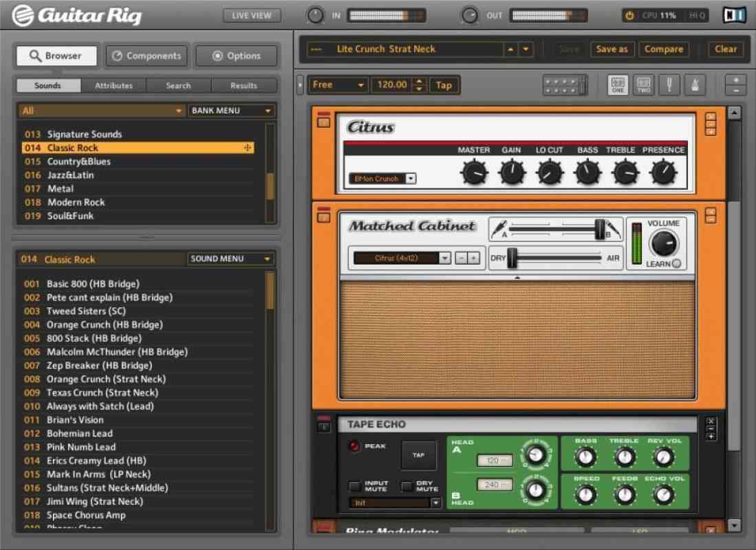Open the Tuner with the tuning fork icon
Screen dimensions: 756x550
(669, 83)
